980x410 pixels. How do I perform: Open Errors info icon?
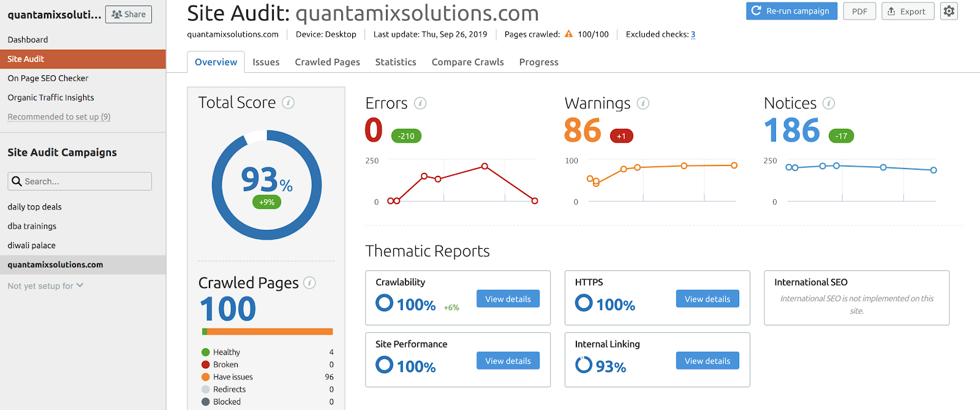point(420,103)
